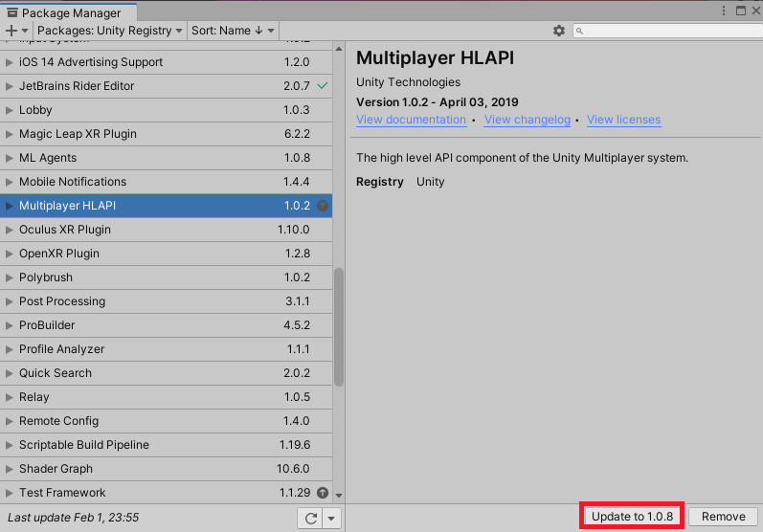The width and height of the screenshot is (763, 532).
Task: Click the Magic Leap XR Plugin version 6.2.2
Action: coord(297,134)
